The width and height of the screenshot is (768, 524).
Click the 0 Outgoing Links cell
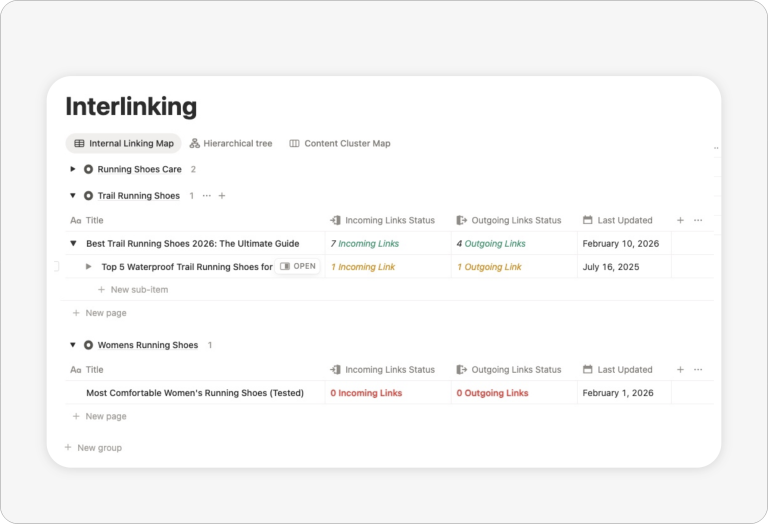(514, 393)
